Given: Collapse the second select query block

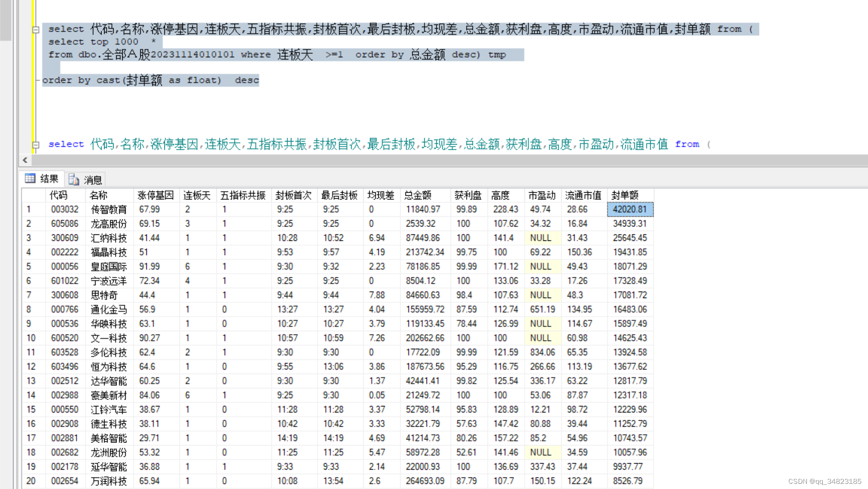Looking at the screenshot, I should click(x=36, y=145).
